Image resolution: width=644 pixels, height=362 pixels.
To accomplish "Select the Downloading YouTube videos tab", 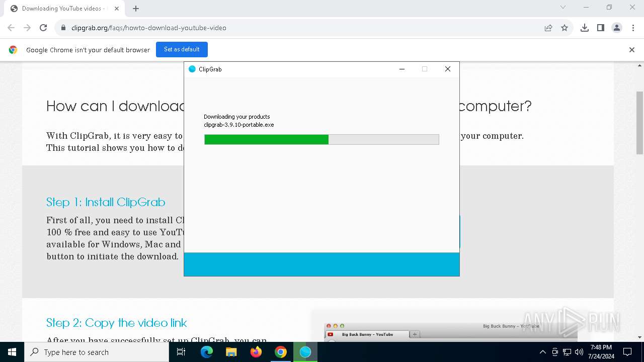I will point(63,9).
